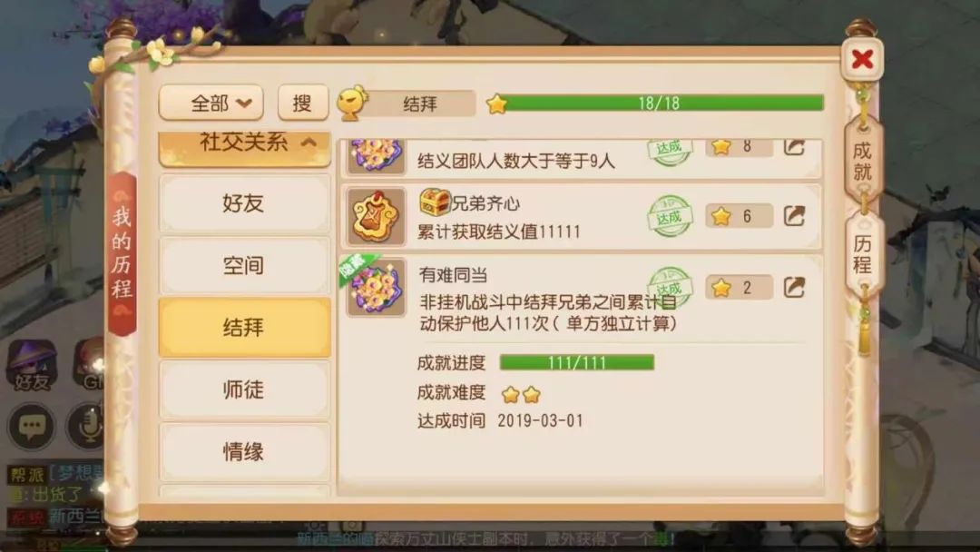The height and width of the screenshot is (552, 980).
Task: Select 空间 in the category list
Action: [x=244, y=265]
